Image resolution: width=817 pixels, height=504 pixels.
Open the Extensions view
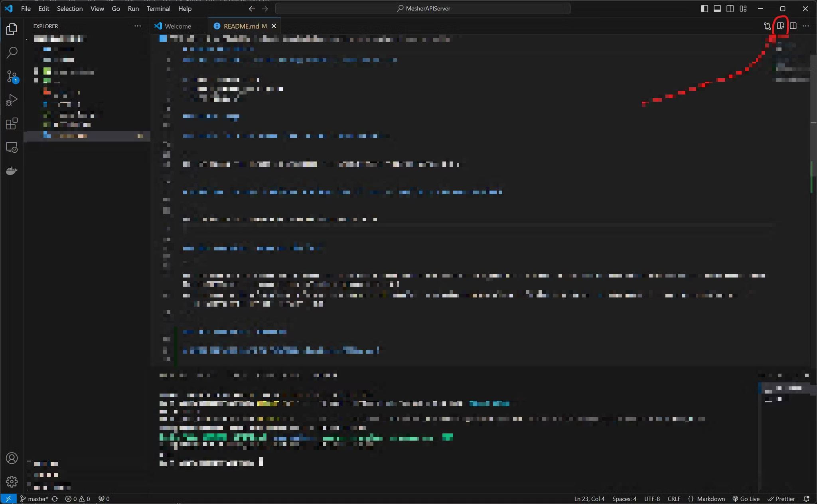click(12, 124)
